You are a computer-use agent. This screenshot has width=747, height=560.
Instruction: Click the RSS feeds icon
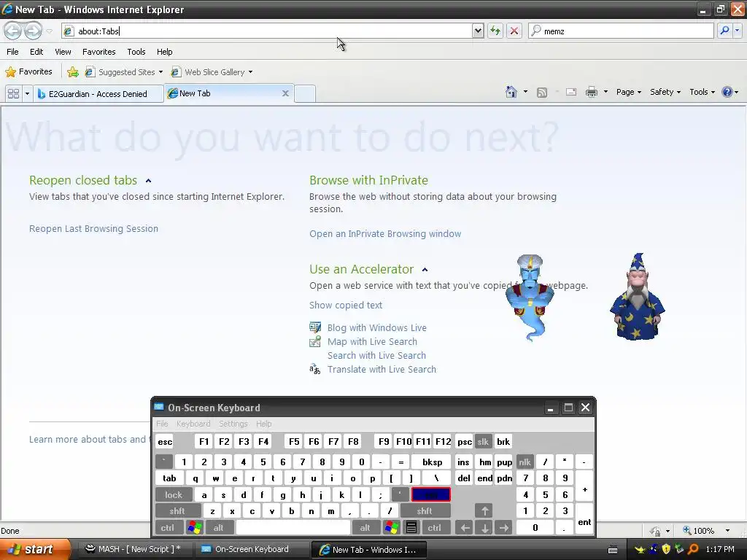[542, 93]
